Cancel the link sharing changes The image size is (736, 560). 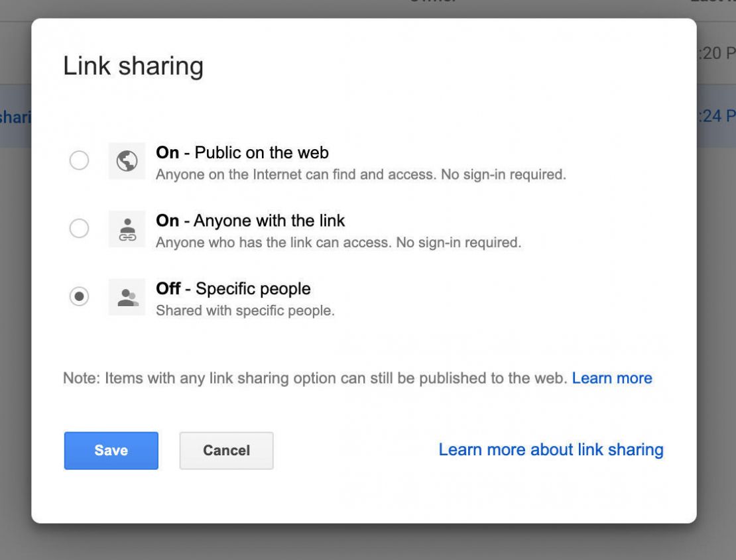226,450
